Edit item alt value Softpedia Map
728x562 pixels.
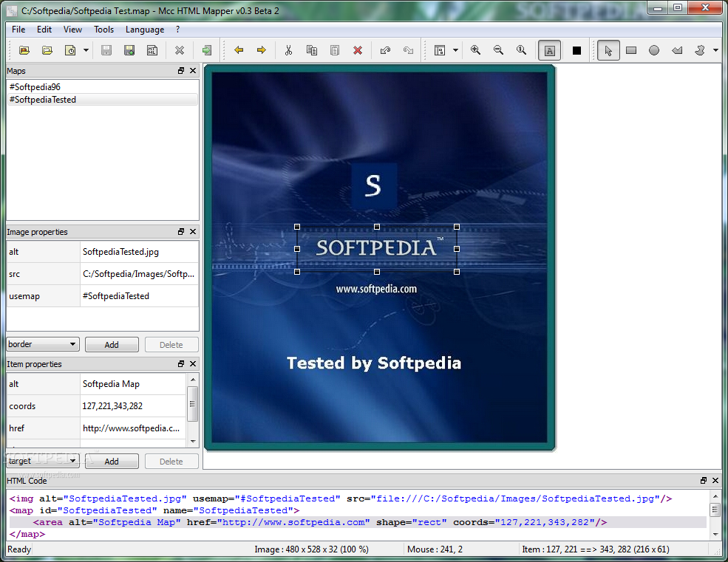click(x=133, y=384)
